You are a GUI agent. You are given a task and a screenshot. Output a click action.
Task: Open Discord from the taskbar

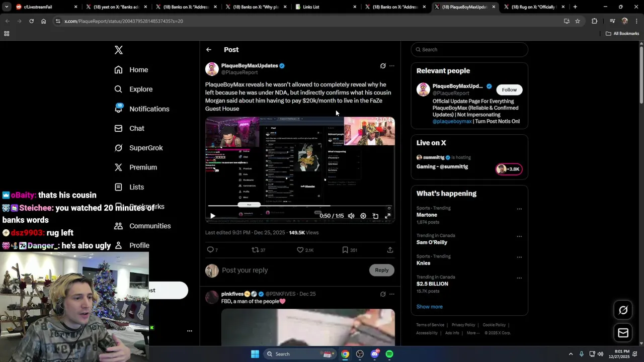(x=374, y=354)
